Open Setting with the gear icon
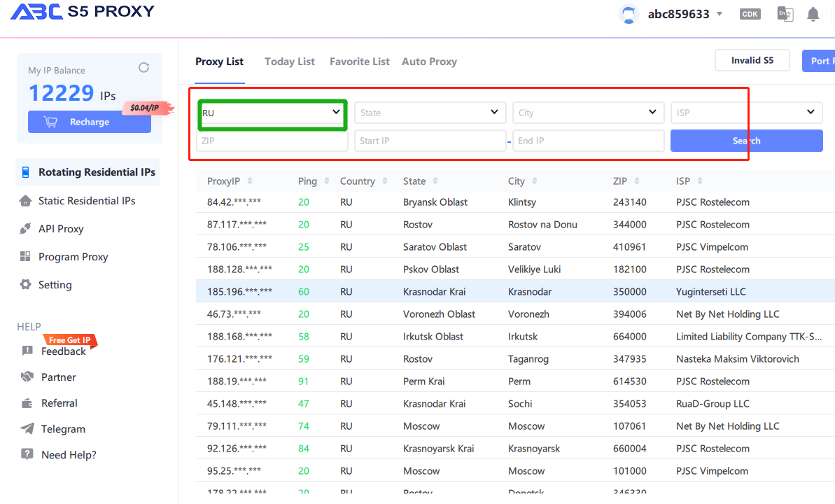 (26, 285)
